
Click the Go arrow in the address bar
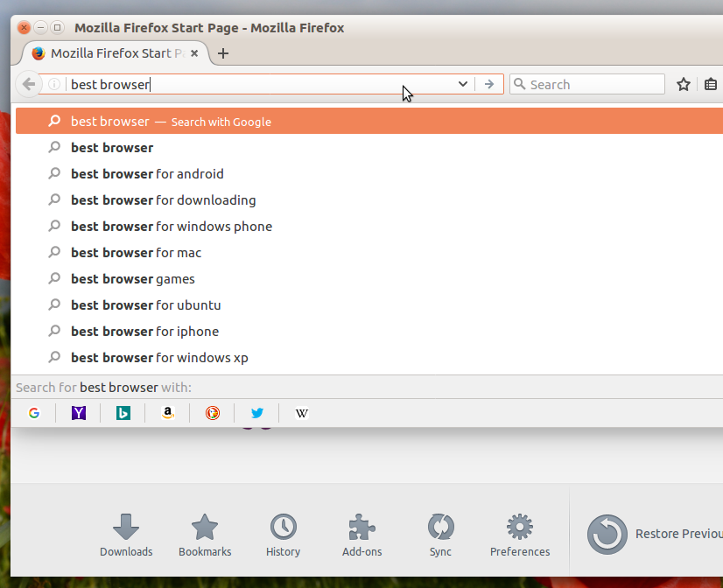[489, 84]
